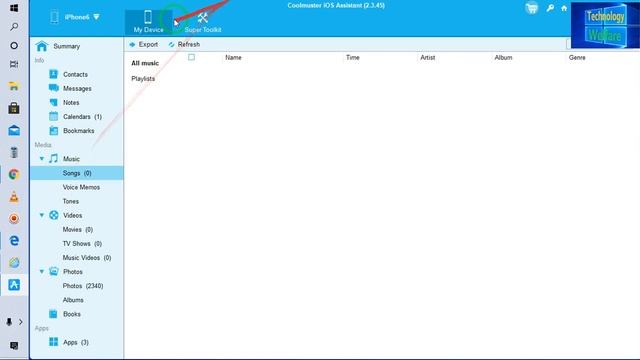Screen dimensions: 640x360
Task: Sort by the Name column header
Action: [233, 58]
